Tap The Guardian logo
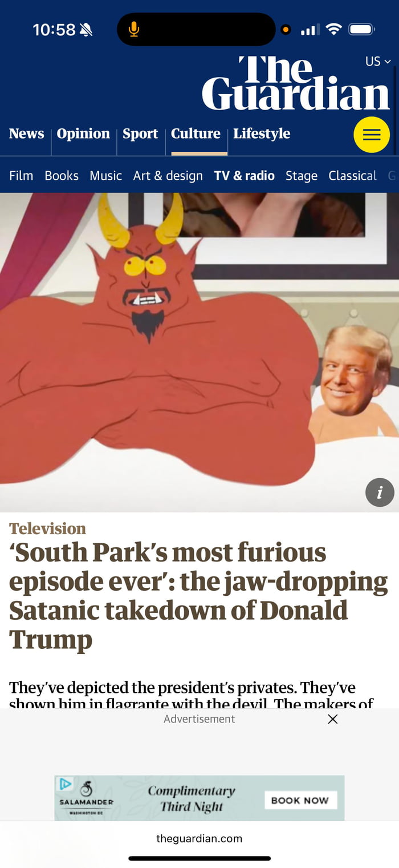 coord(296,83)
